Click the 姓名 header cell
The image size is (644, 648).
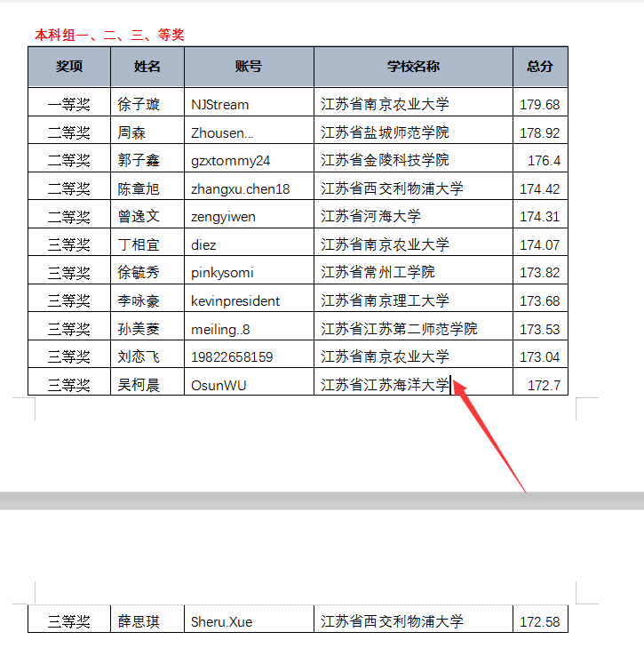147,67
